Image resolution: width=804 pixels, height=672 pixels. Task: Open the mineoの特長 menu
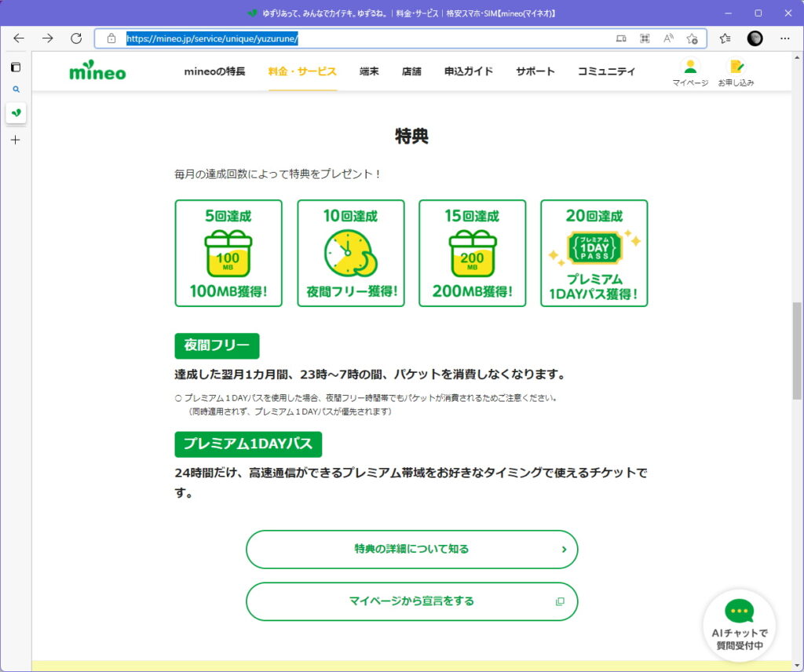tap(214, 71)
